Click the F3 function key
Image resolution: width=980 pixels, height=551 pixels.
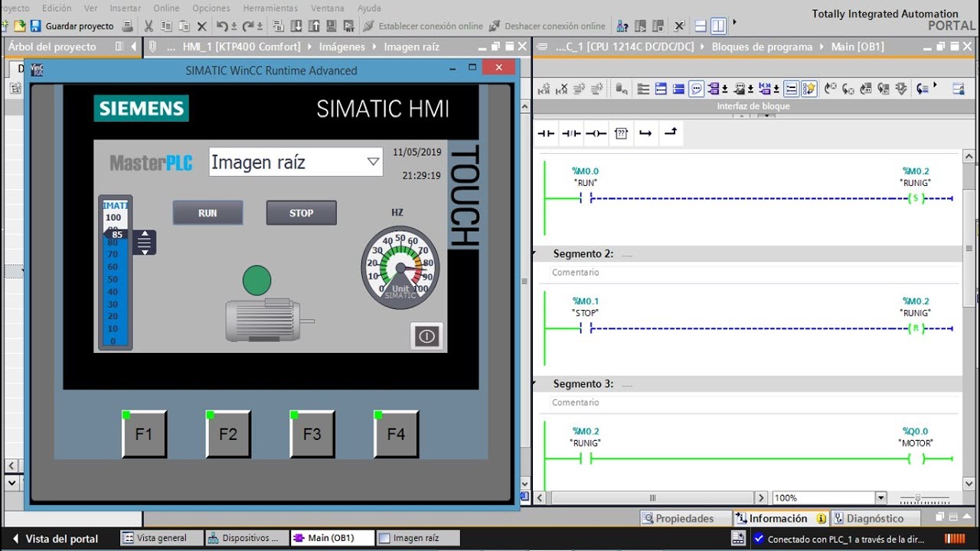click(312, 434)
